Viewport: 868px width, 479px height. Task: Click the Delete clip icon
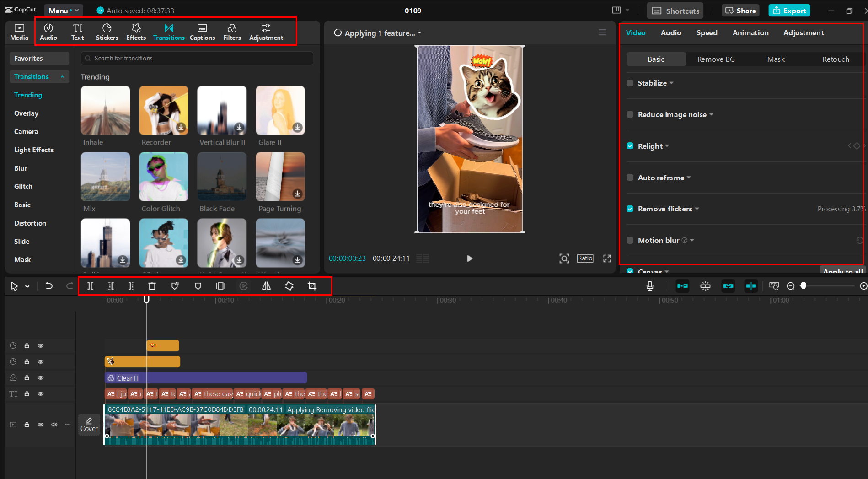tap(152, 286)
